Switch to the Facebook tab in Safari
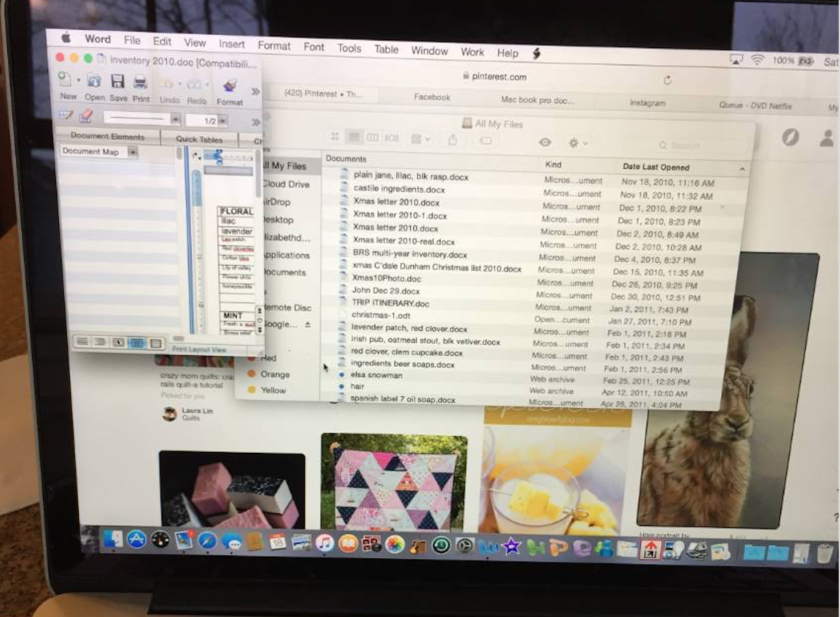The image size is (840, 617). (432, 97)
